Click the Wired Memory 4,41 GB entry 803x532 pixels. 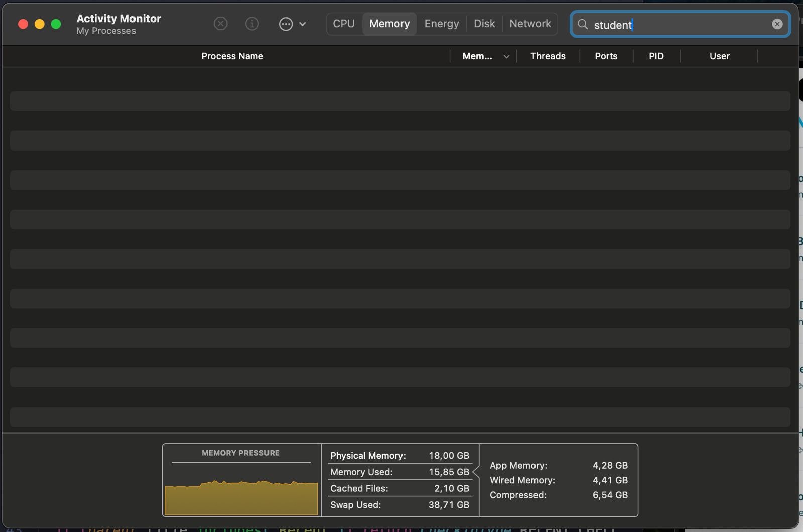[559, 480]
